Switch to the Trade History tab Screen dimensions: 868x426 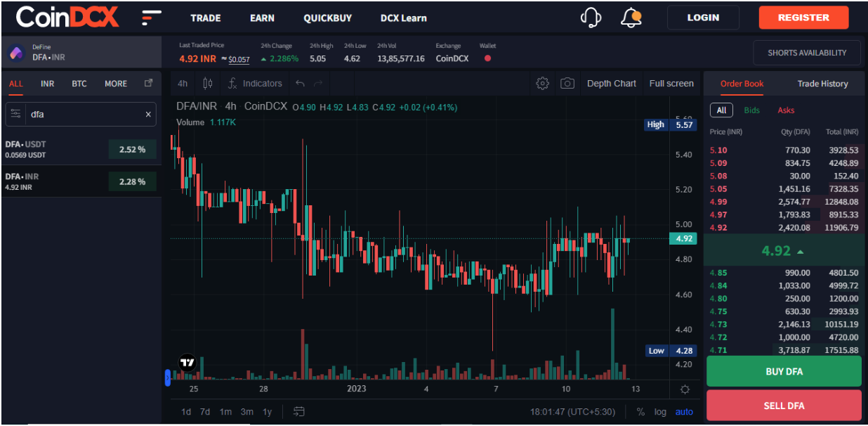pos(822,84)
